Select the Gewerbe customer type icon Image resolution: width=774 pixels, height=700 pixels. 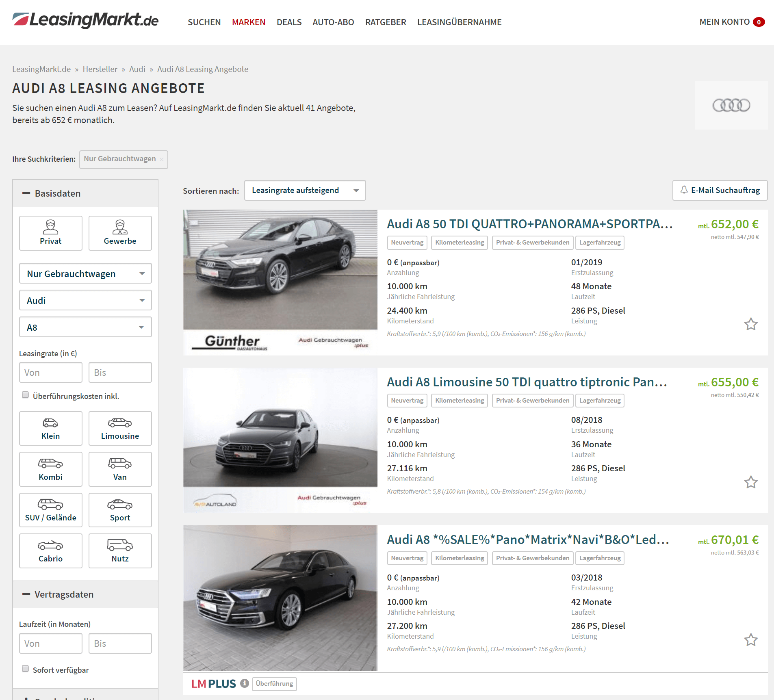point(120,233)
